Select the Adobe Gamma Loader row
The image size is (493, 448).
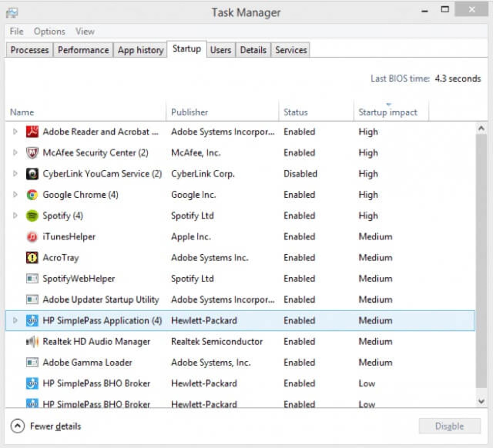[x=240, y=363]
